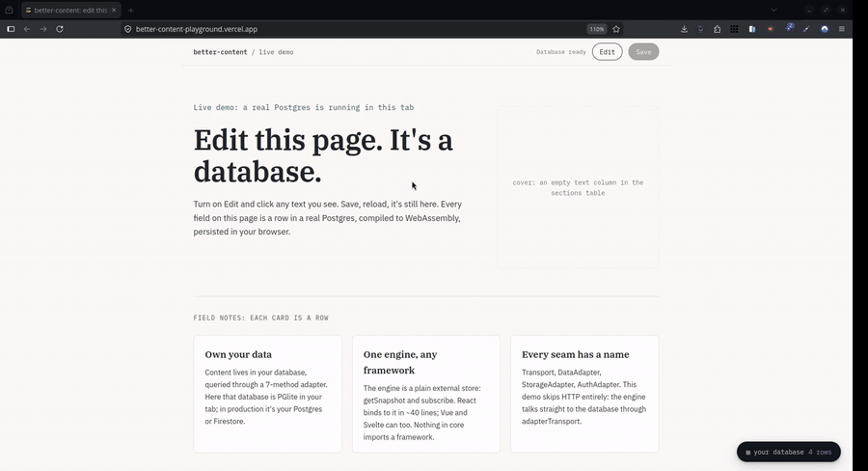Open a new tab with plus button
The width and height of the screenshot is (868, 471).
click(x=130, y=10)
